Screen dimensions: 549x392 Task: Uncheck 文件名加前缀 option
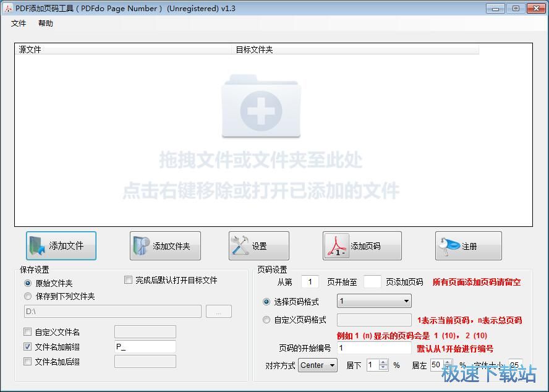[27, 346]
